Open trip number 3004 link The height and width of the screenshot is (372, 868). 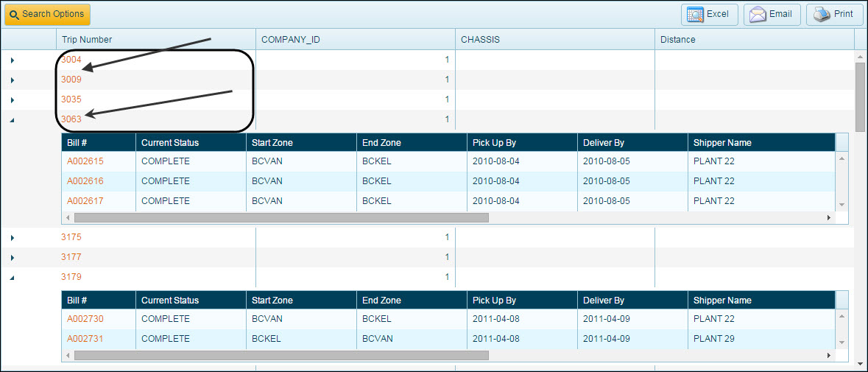point(71,59)
